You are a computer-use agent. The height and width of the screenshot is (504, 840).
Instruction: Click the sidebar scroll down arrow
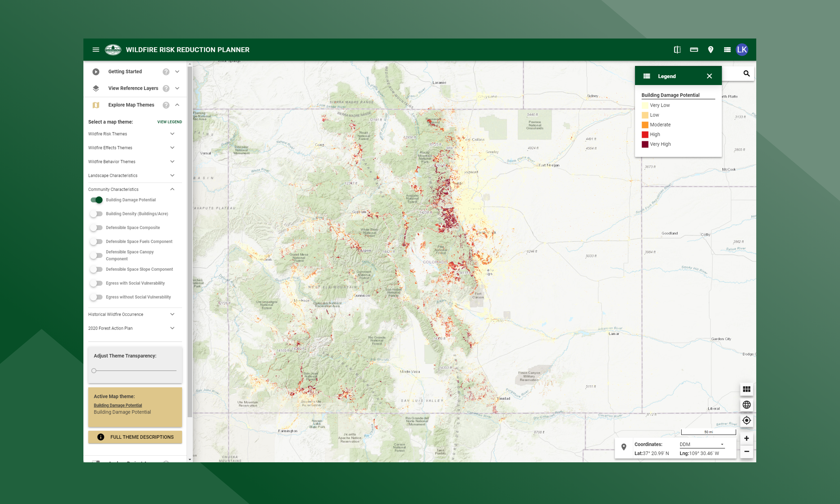point(190,460)
